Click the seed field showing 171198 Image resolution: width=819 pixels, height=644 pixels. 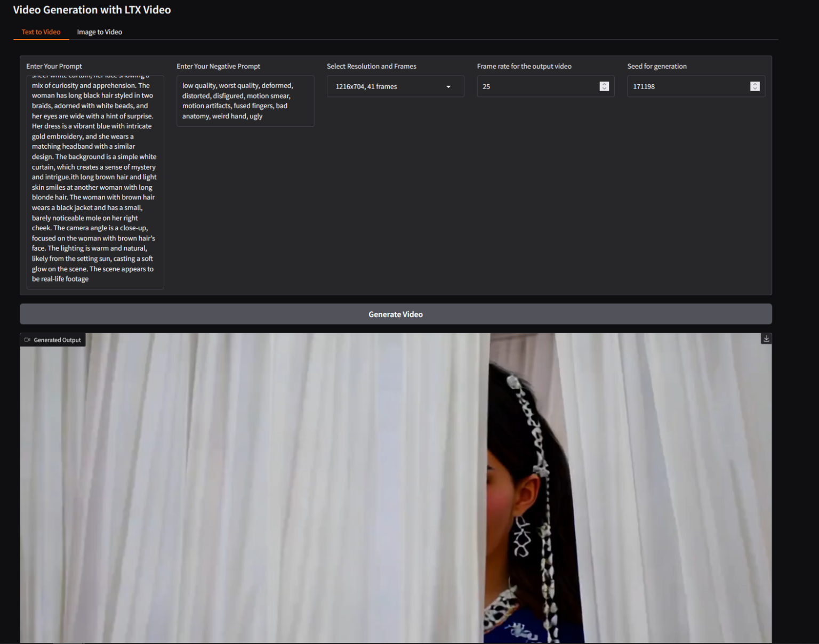pyautogui.click(x=688, y=87)
